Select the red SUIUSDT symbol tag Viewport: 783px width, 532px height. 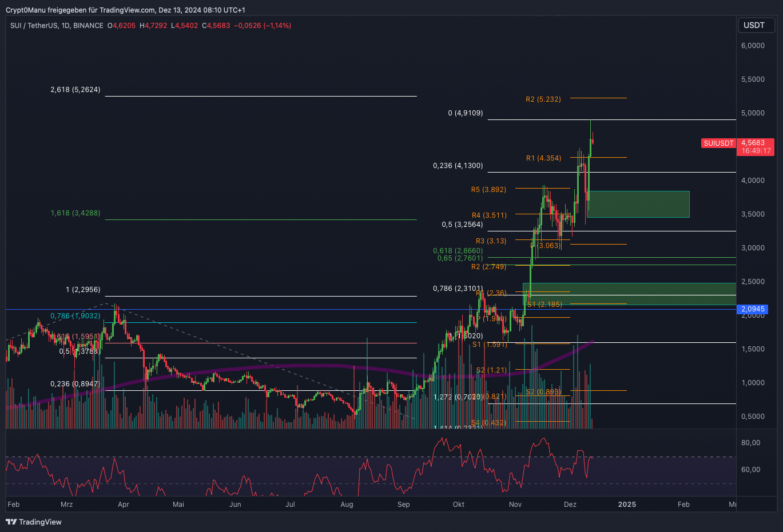pos(718,143)
